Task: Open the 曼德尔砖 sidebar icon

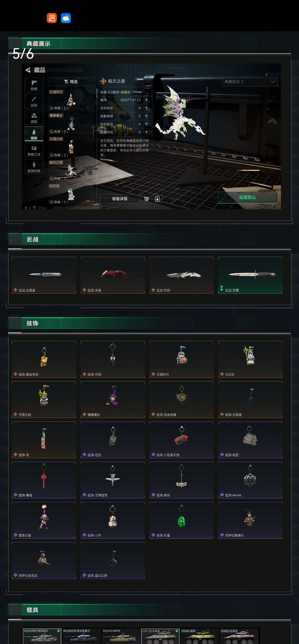Action: [34, 167]
